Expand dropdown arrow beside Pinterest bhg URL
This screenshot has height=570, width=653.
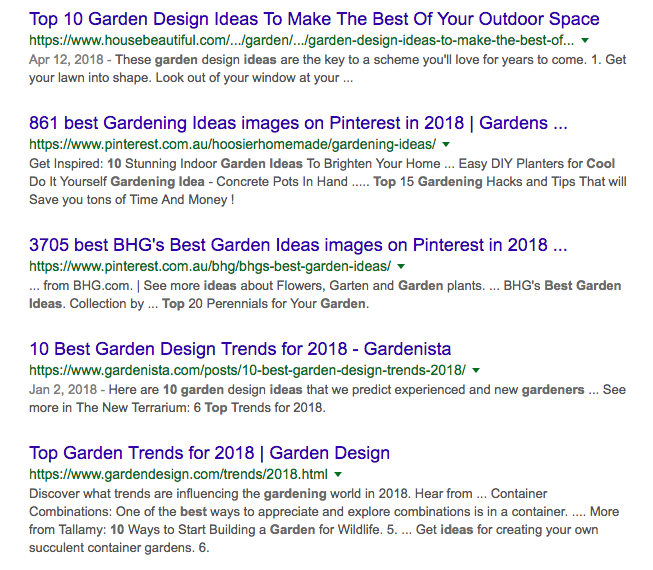click(x=401, y=267)
